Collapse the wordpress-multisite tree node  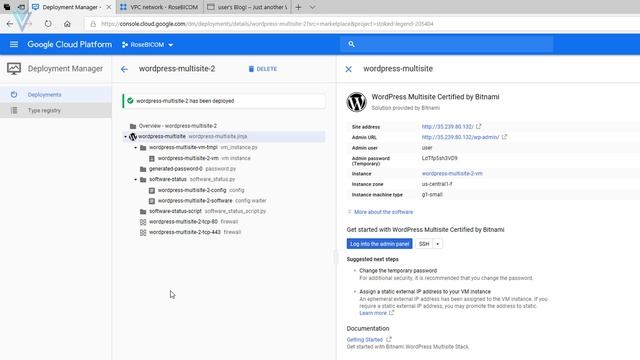pyautogui.click(x=125, y=137)
